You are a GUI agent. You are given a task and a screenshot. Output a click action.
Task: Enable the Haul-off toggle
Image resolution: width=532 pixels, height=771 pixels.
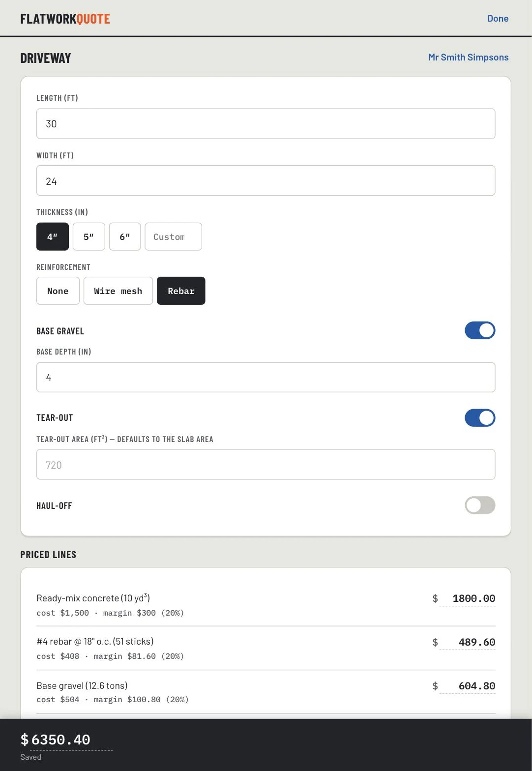(480, 505)
